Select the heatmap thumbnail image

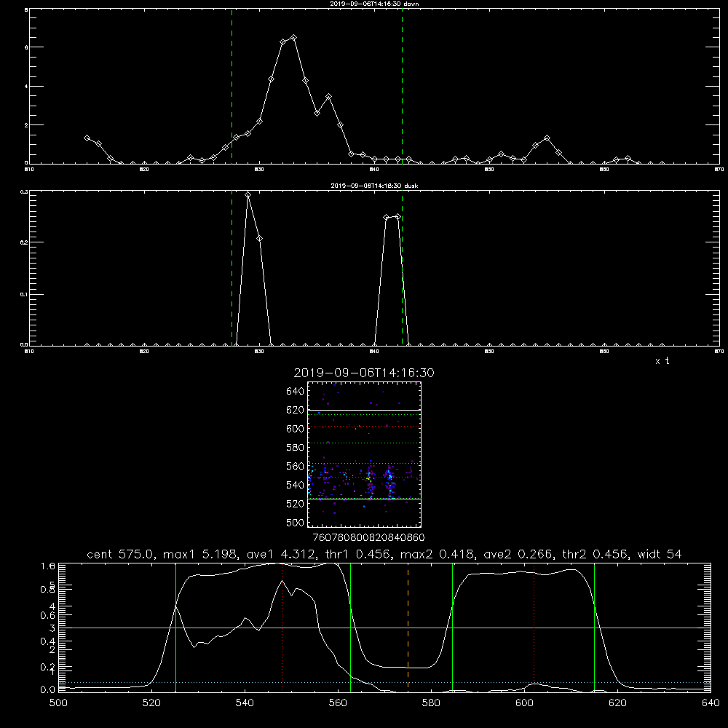click(365, 454)
